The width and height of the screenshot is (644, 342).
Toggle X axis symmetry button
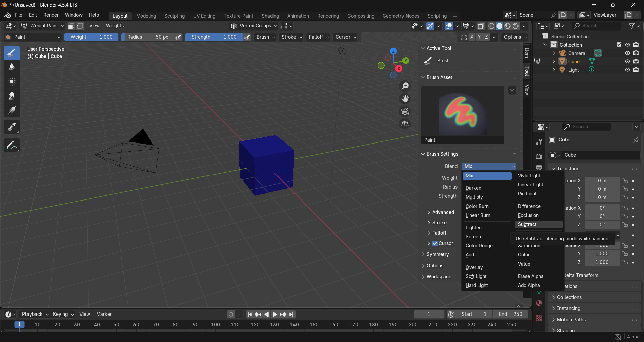[472, 37]
